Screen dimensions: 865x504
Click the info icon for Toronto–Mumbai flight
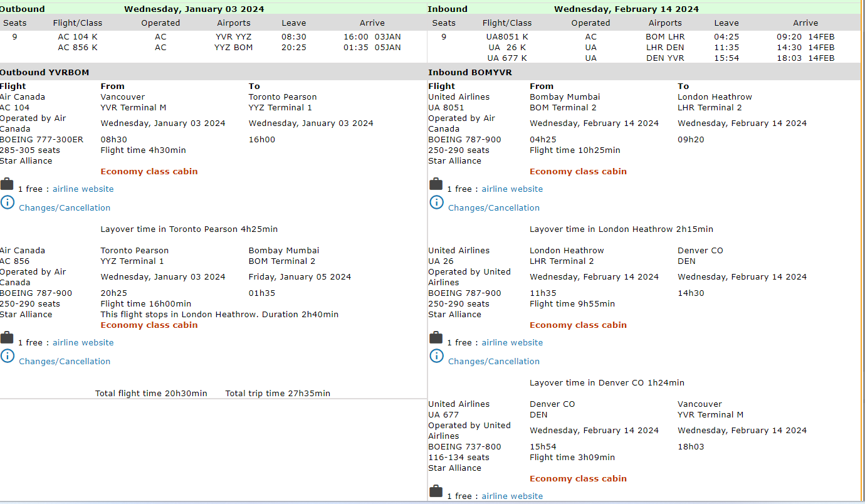(x=7, y=356)
